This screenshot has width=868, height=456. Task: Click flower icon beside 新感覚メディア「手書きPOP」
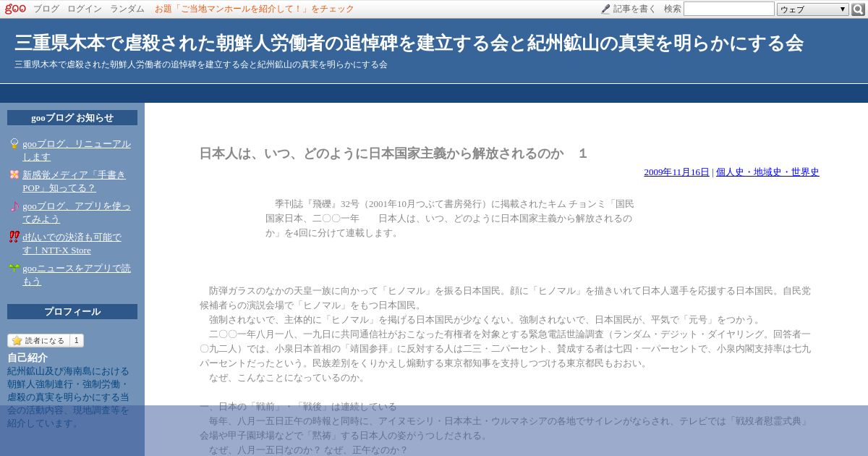14,174
